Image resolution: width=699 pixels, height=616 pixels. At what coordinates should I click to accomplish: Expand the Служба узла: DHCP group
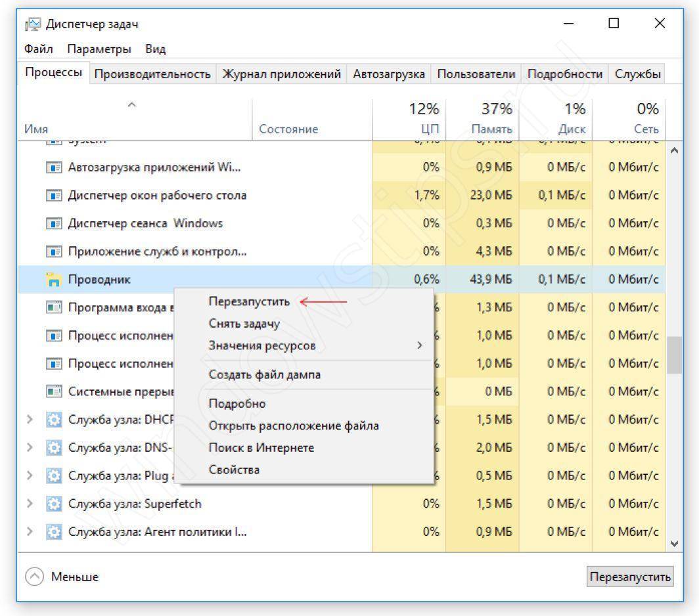(30, 420)
